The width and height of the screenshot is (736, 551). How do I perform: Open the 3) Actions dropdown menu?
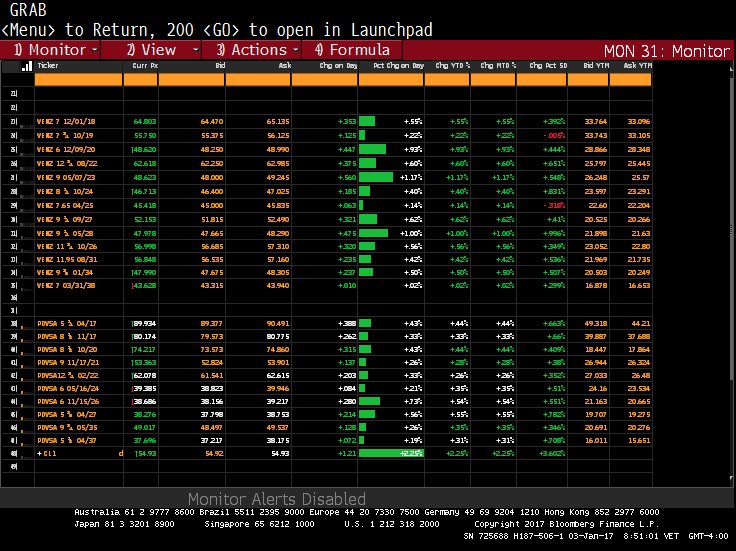coord(252,50)
